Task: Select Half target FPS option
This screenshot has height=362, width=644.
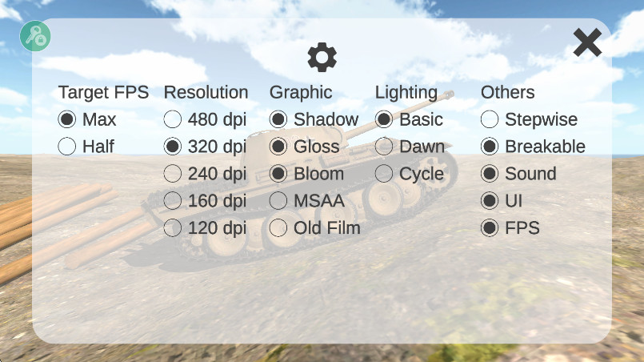Action: (67, 147)
